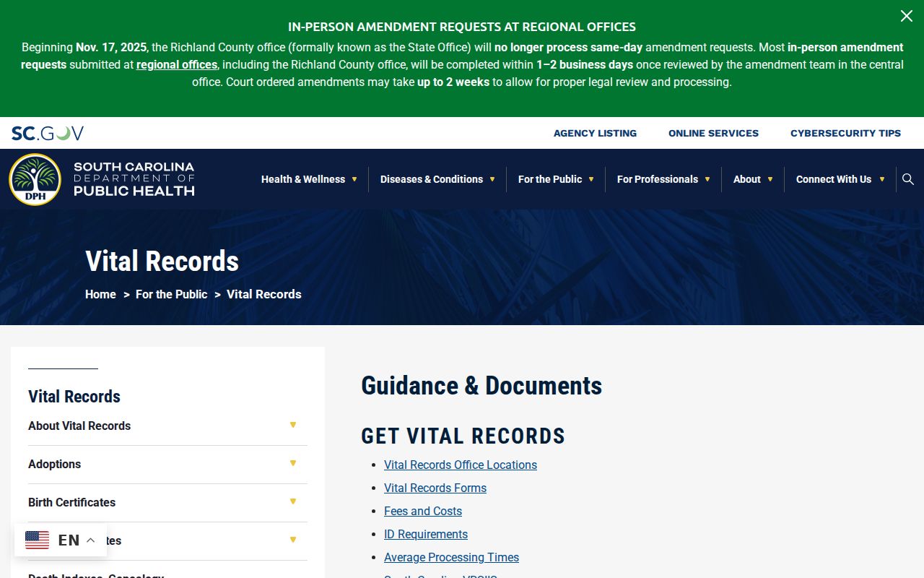Viewport: 924px width, 578px height.
Task: Click the Get Vital Records heading
Action: [x=463, y=436]
